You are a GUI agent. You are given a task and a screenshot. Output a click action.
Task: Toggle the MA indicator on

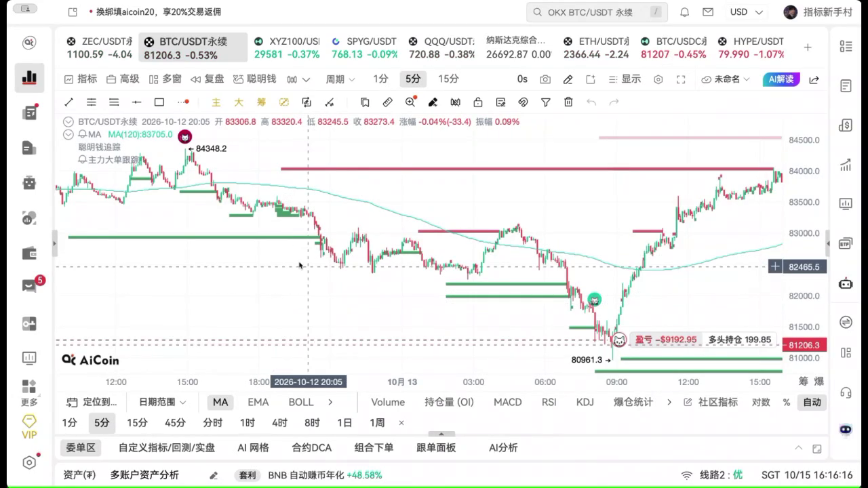(220, 402)
